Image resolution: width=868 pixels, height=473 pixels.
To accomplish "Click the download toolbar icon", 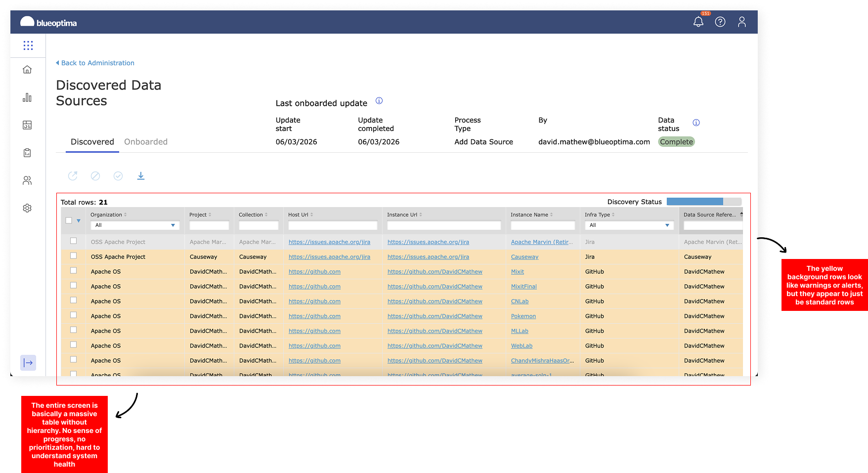I will [141, 176].
